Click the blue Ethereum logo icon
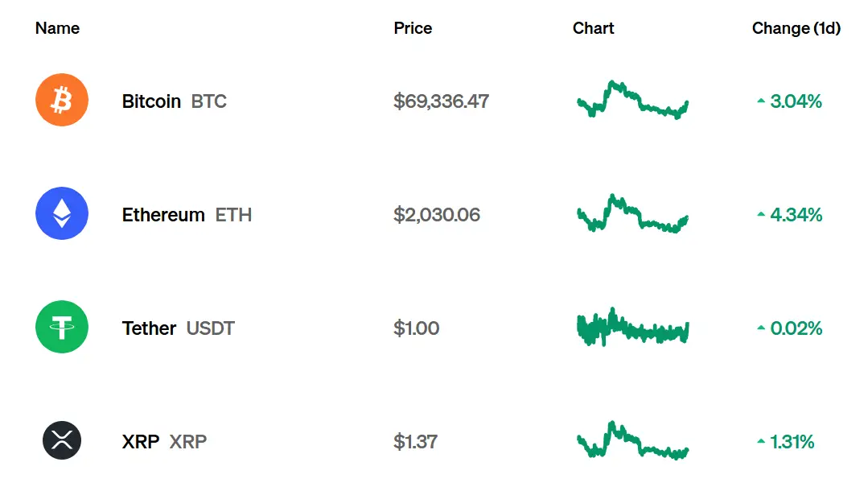 [62, 214]
